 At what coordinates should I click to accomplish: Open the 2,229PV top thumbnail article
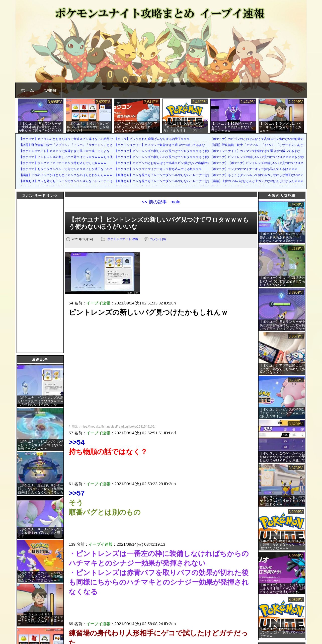click(281, 116)
